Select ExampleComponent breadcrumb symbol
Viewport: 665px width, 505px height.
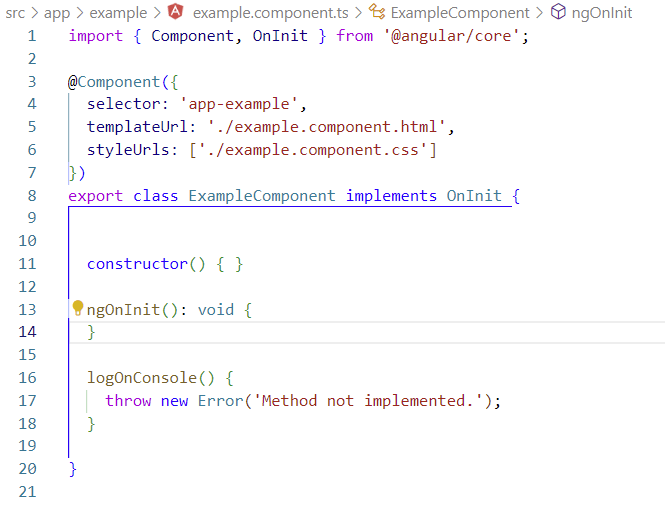coord(460,13)
